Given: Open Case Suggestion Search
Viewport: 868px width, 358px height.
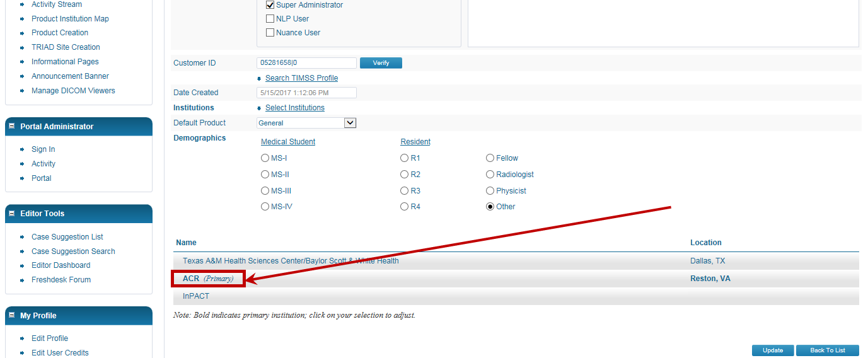Looking at the screenshot, I should coord(73,251).
